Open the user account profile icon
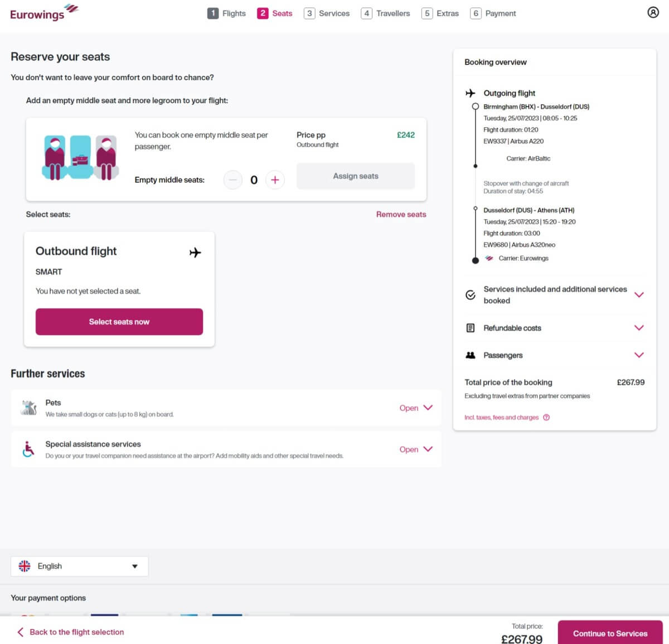Screen dimensions: 669x644 point(653,12)
